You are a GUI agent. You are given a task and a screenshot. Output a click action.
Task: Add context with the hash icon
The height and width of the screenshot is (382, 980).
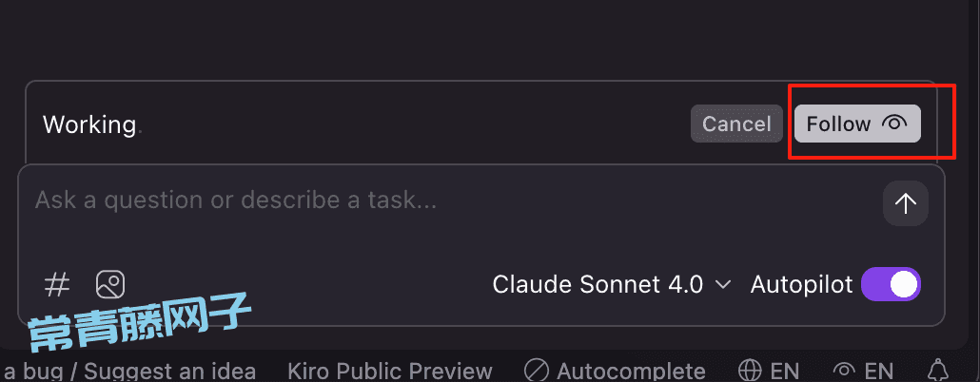click(x=57, y=285)
